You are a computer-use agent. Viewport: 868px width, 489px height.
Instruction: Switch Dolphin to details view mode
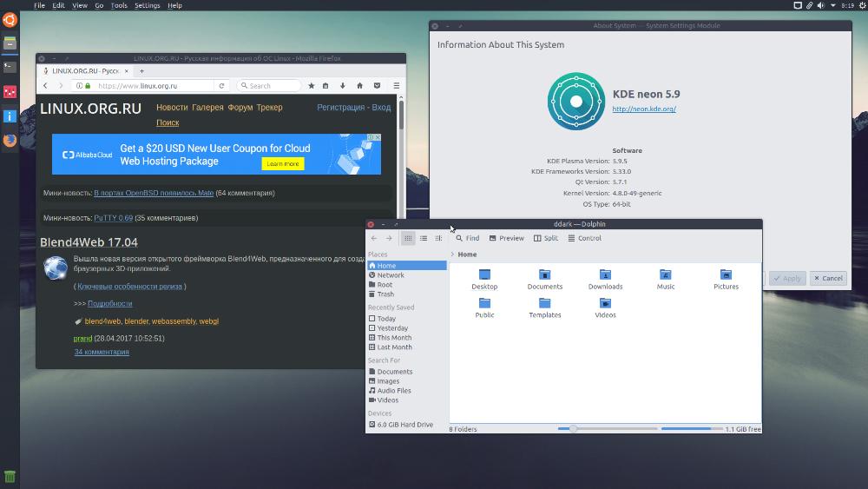(x=438, y=238)
